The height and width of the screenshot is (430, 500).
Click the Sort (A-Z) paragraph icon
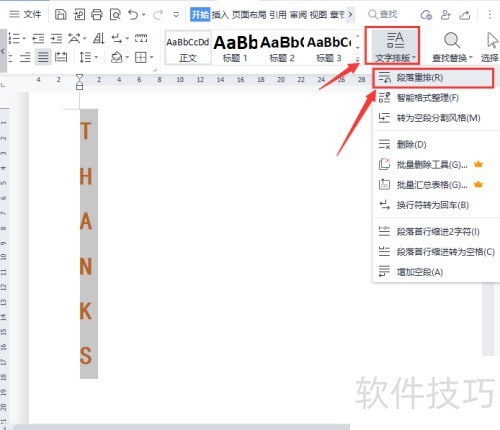(99, 39)
